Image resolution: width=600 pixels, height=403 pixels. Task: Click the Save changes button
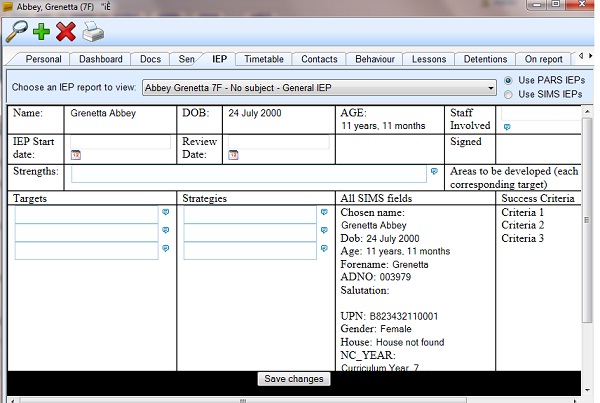(294, 379)
